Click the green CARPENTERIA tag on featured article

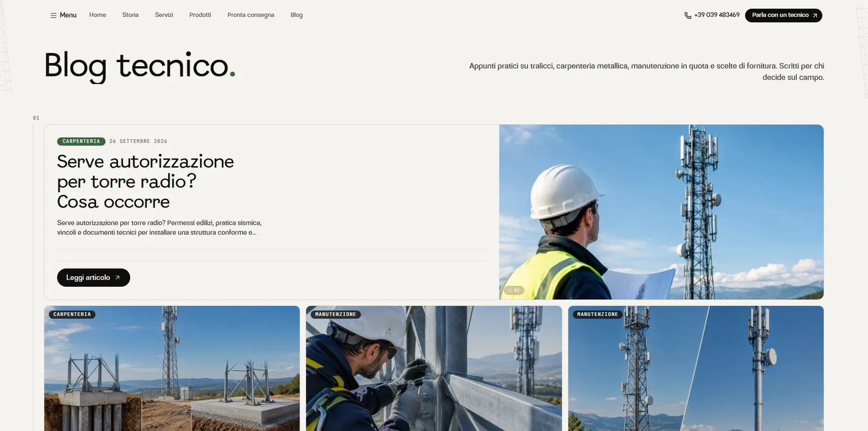tap(81, 141)
